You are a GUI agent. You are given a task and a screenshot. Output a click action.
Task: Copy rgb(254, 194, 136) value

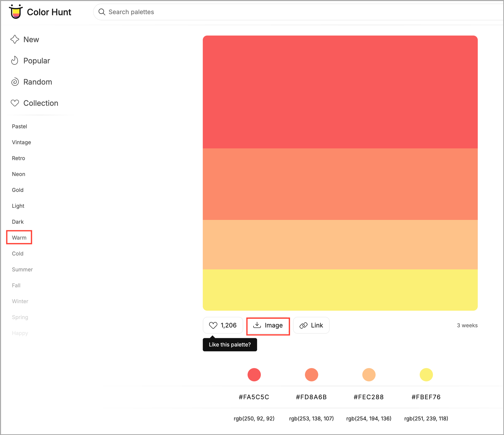[x=369, y=418]
